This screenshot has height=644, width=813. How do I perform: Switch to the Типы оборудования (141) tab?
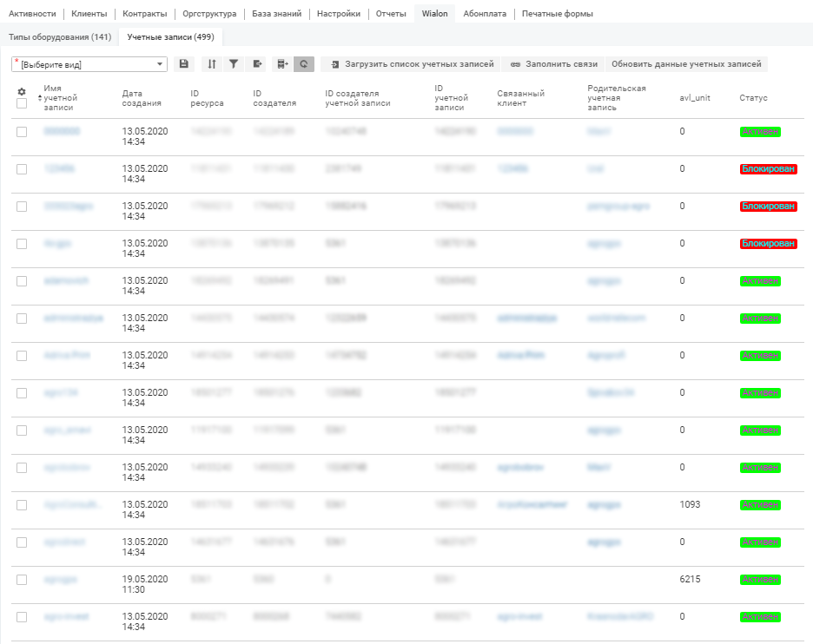59,37
